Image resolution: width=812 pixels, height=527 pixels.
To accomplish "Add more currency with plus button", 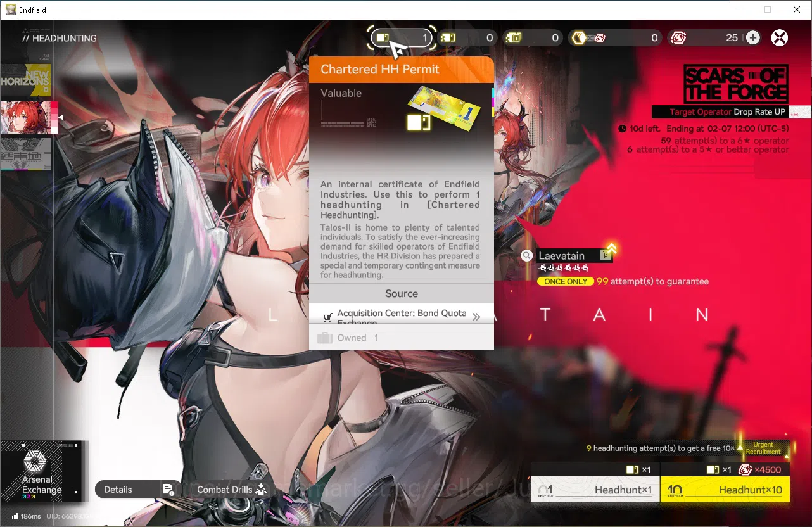I will click(752, 38).
